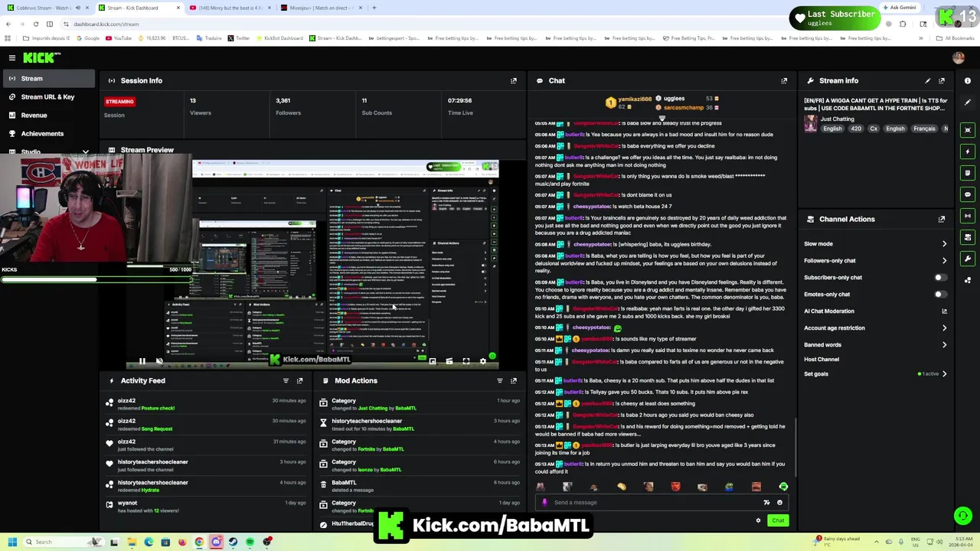The height and width of the screenshot is (551, 980).
Task: Switch to the Cobbruss Stream browser tab
Action: [x=47, y=8]
